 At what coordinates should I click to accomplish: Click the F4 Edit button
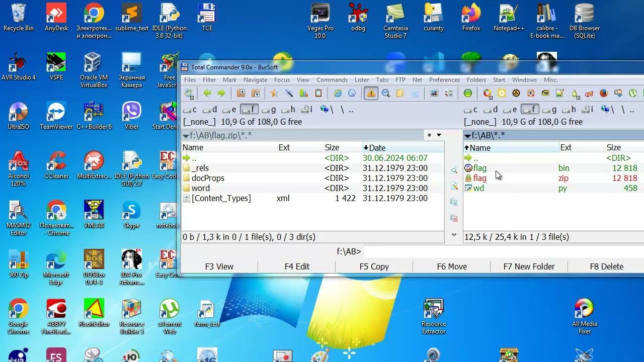pos(297,266)
